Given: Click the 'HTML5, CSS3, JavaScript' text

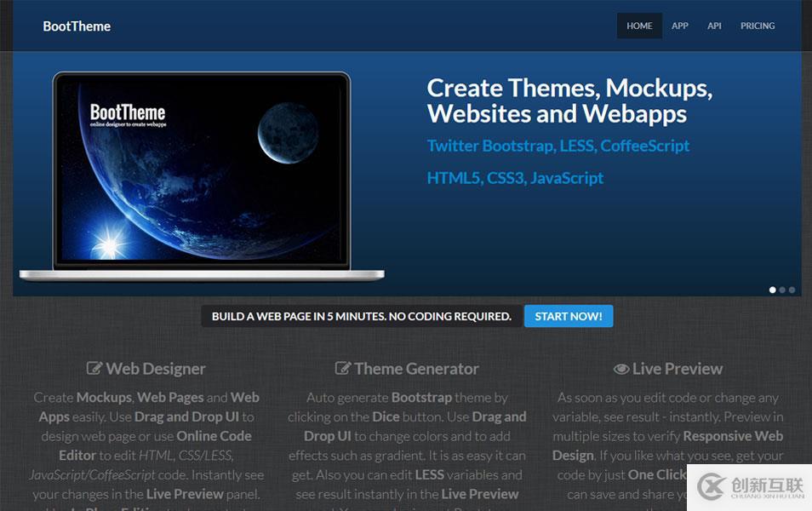Looking at the screenshot, I should pos(515,178).
